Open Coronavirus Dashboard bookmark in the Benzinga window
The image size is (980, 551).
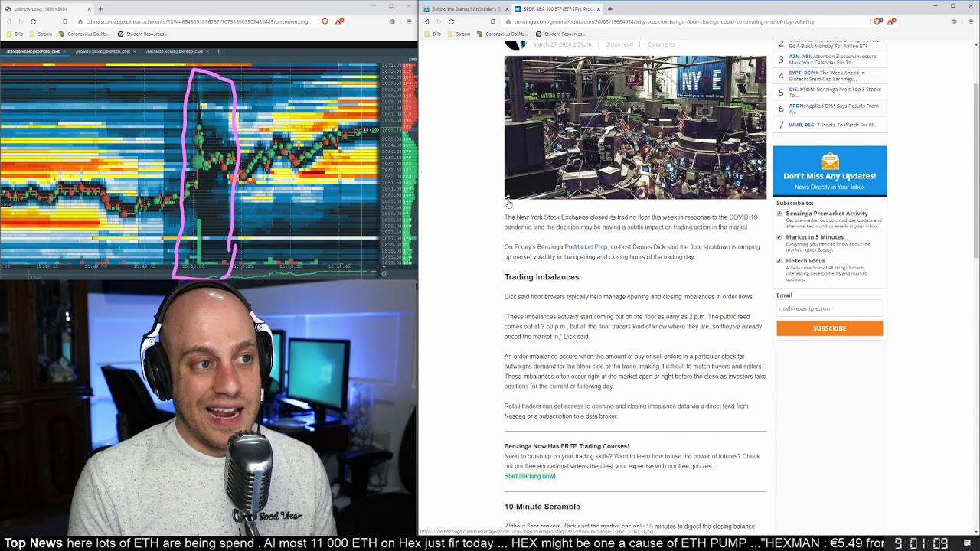(x=503, y=34)
